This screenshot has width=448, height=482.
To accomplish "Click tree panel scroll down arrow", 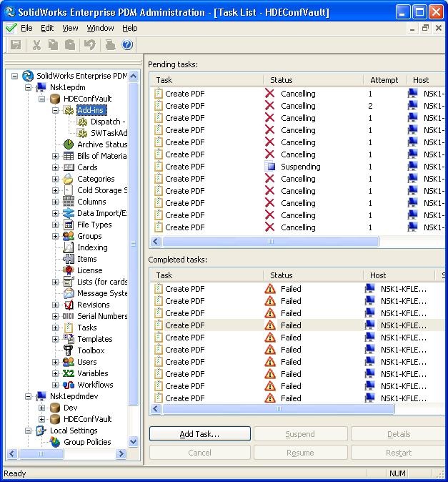I will point(134,442).
